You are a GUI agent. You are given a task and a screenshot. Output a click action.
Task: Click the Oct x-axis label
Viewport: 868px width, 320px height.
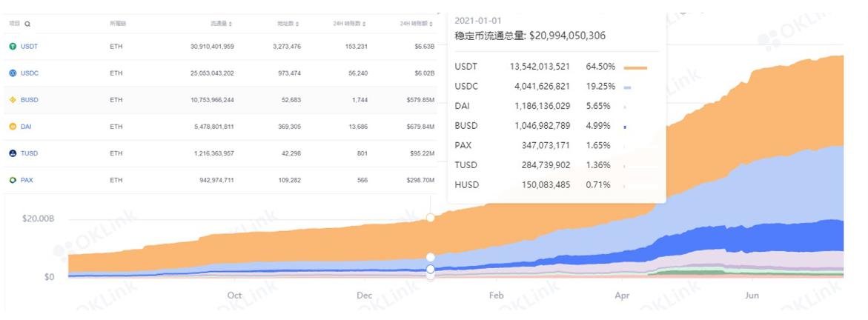pyautogui.click(x=235, y=295)
